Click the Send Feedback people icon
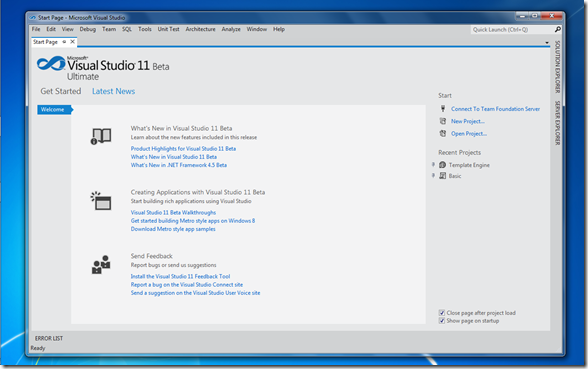Screen dimensions: 588x369 (101, 265)
